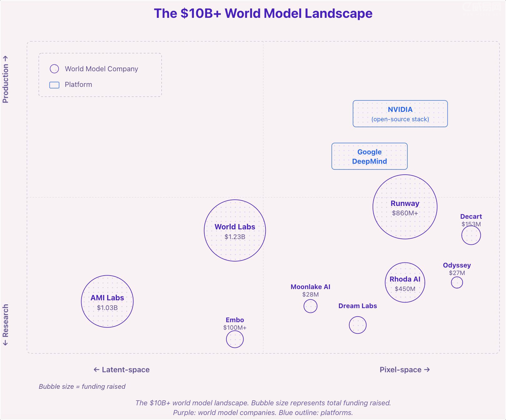Screen dimensions: 506x420
Task: Click the "Google DeepMind" platform name
Action: [370, 157]
